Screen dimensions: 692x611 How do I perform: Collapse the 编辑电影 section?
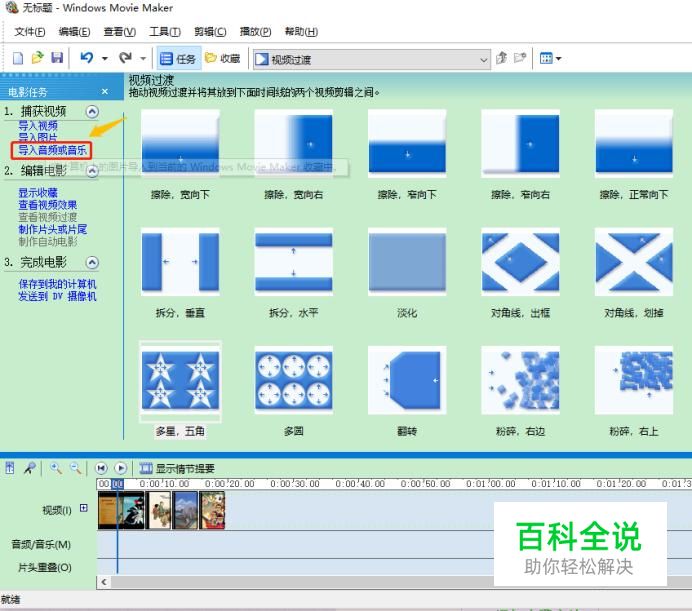coord(92,171)
